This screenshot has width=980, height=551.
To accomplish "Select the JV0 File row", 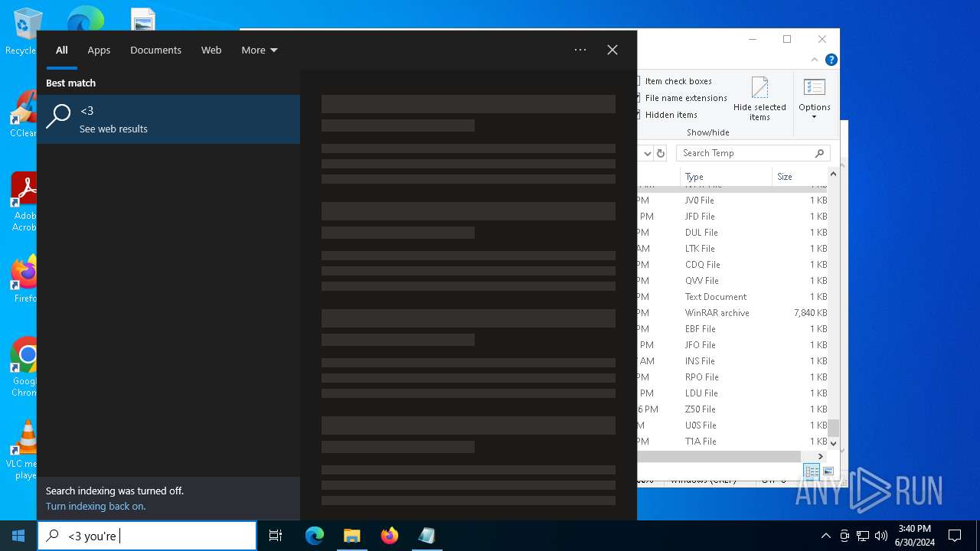I will click(733, 201).
